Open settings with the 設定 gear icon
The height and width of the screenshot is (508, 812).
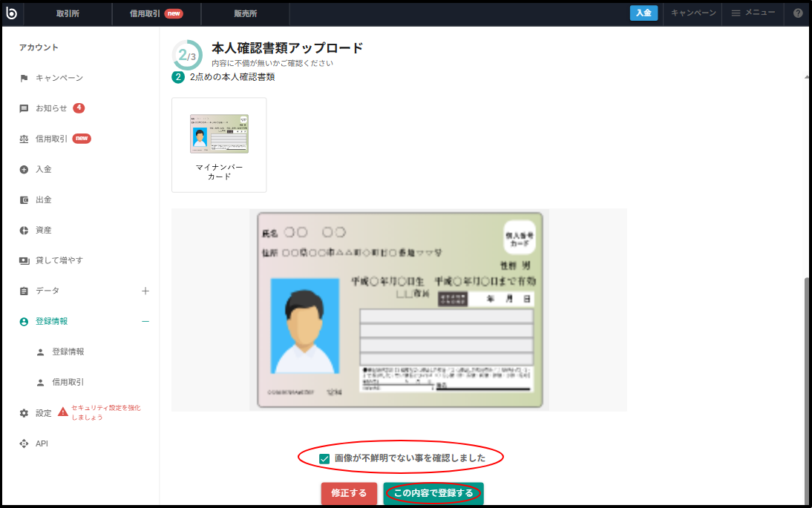[x=24, y=413]
